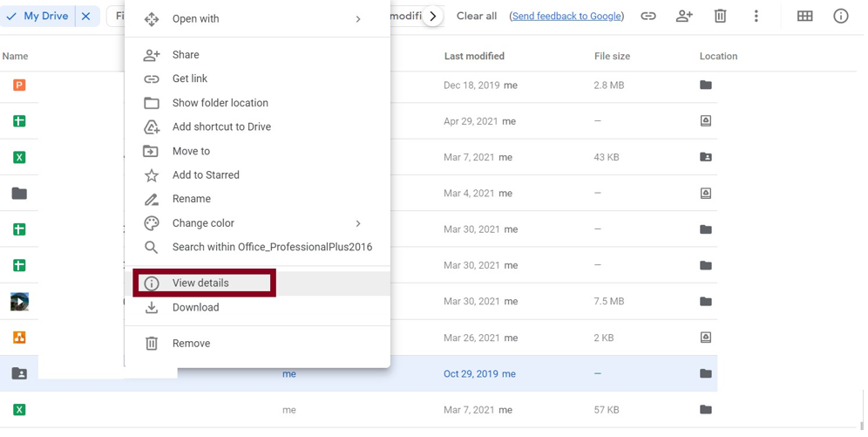Open the three-dot more actions menu
Screen dimensions: 868x437
coord(756,16)
